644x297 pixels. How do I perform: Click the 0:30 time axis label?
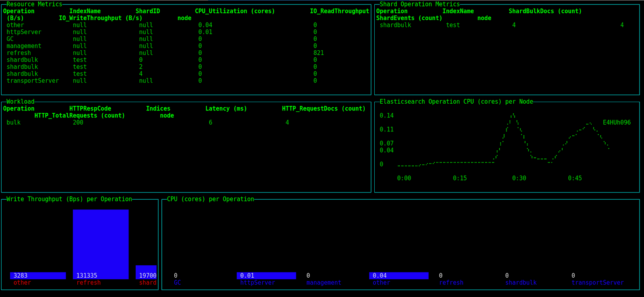tap(519, 178)
